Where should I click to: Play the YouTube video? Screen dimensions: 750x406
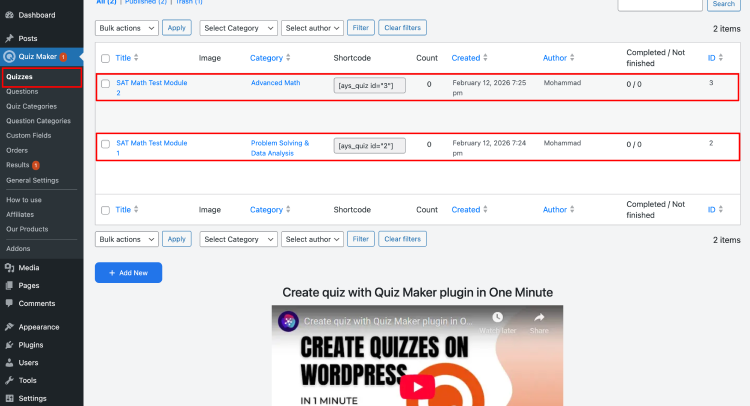coord(417,386)
